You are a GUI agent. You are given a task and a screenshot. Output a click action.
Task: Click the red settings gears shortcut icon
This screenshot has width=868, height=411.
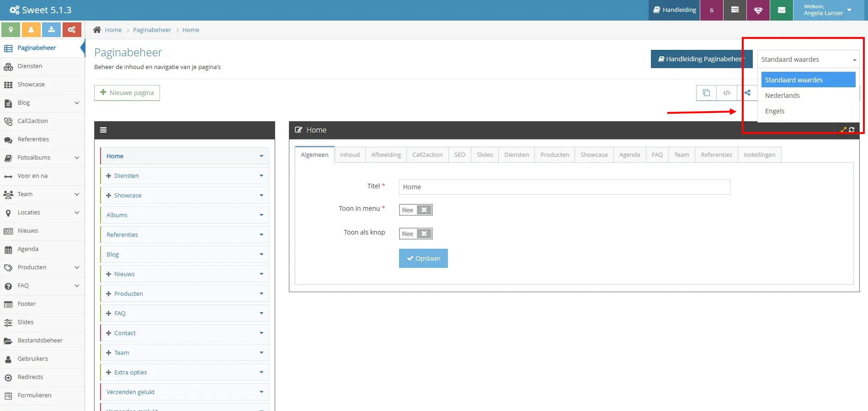coord(72,30)
